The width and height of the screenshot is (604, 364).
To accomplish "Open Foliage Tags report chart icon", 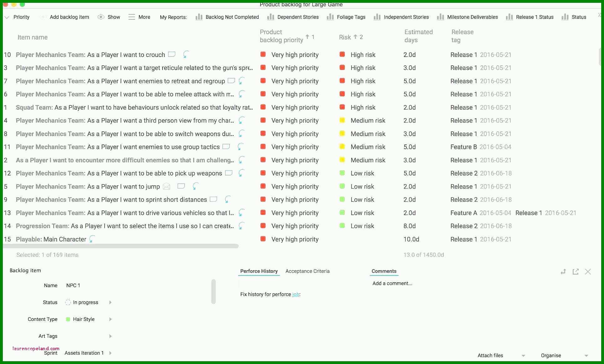I will (x=330, y=17).
